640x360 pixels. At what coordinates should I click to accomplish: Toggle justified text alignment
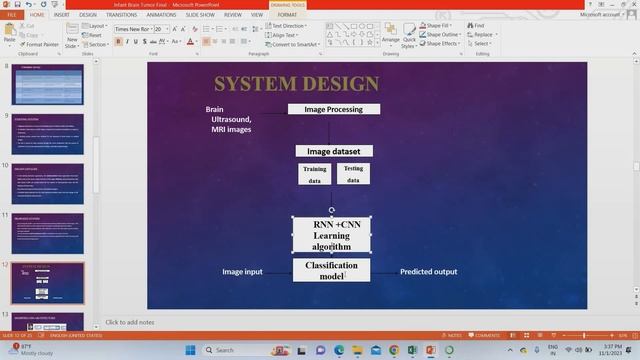coord(233,42)
